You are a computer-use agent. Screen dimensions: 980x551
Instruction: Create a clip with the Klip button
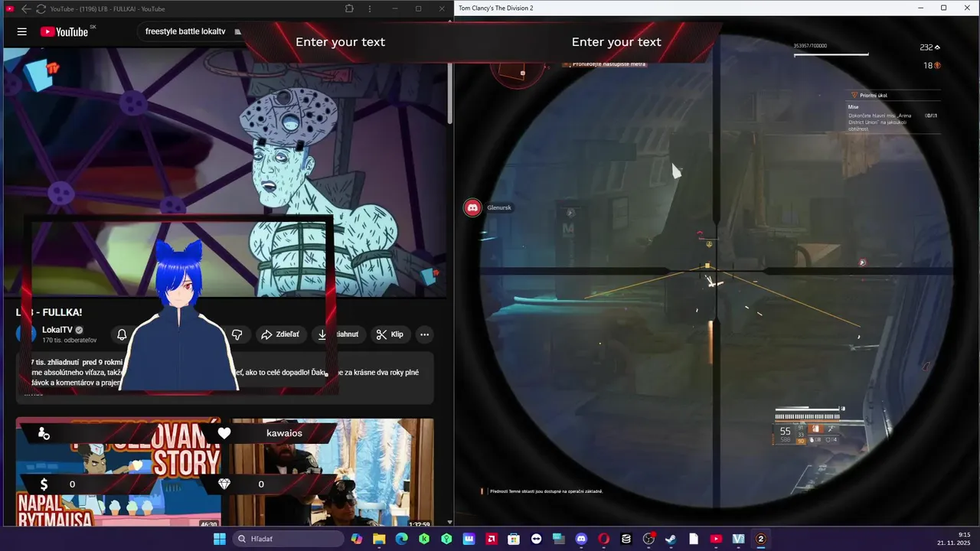click(x=390, y=334)
